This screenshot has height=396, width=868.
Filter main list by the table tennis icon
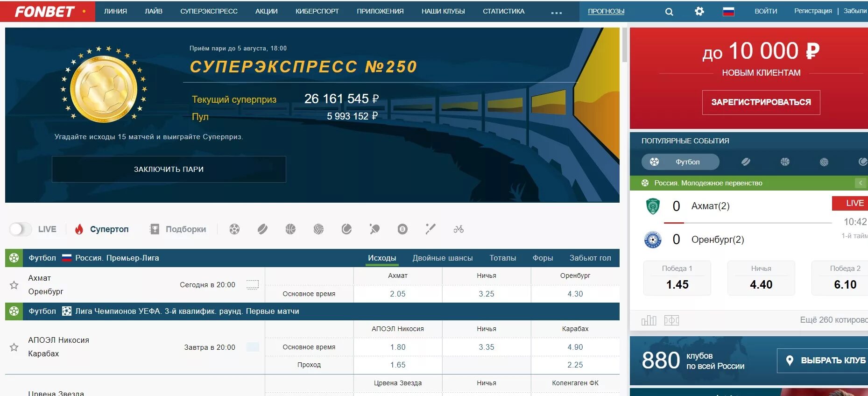point(374,229)
